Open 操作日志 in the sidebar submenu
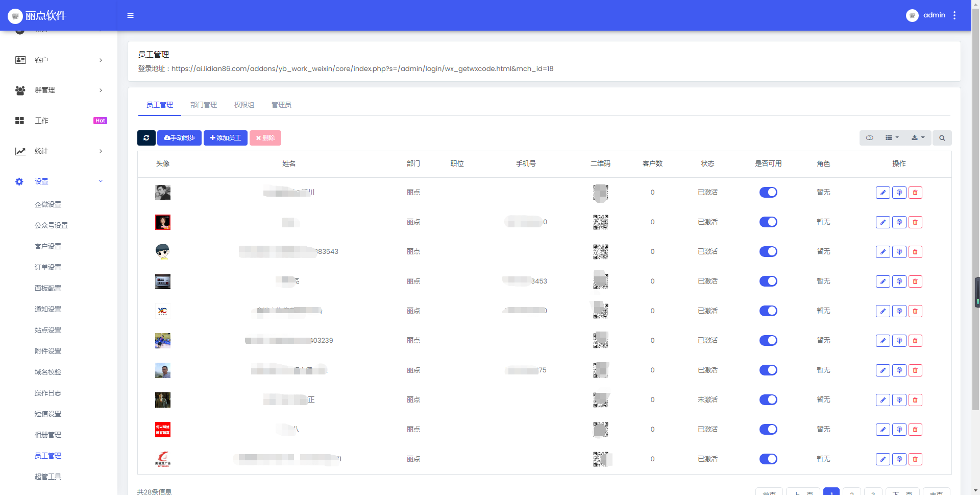 click(48, 393)
